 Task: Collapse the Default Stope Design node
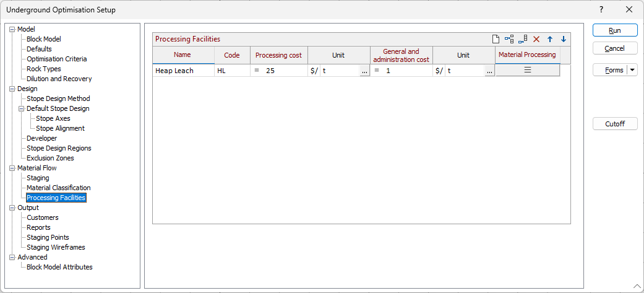pyautogui.click(x=22, y=108)
